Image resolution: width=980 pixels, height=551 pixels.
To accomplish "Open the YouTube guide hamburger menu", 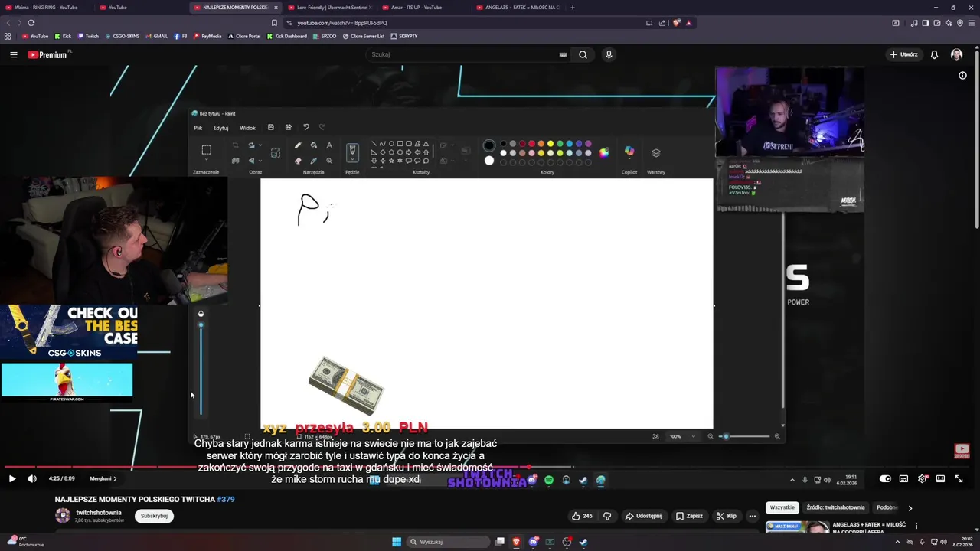I will [x=13, y=54].
